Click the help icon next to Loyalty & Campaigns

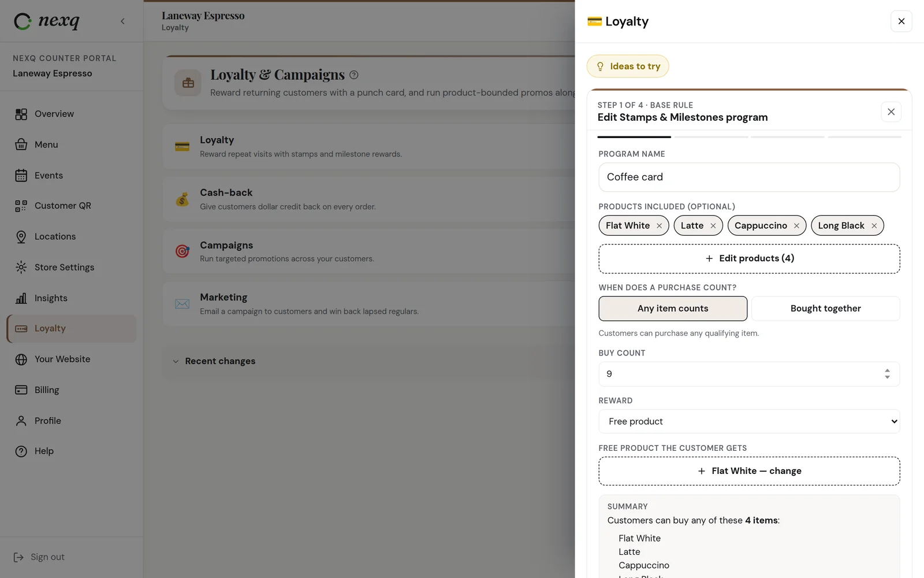click(x=354, y=75)
